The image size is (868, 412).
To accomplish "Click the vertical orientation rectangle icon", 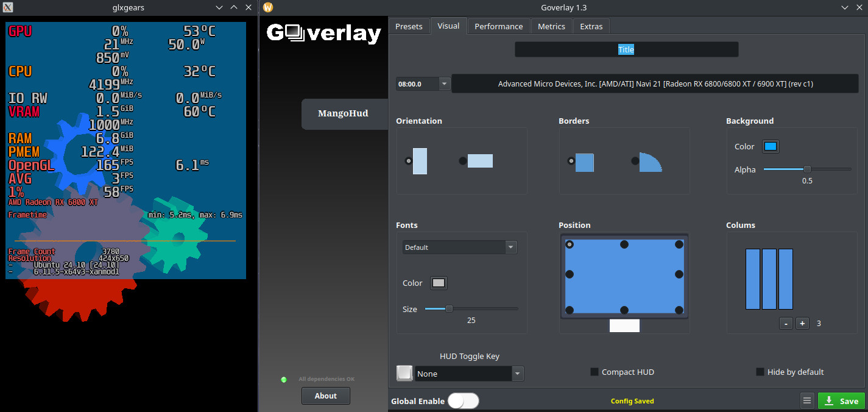I will point(420,161).
